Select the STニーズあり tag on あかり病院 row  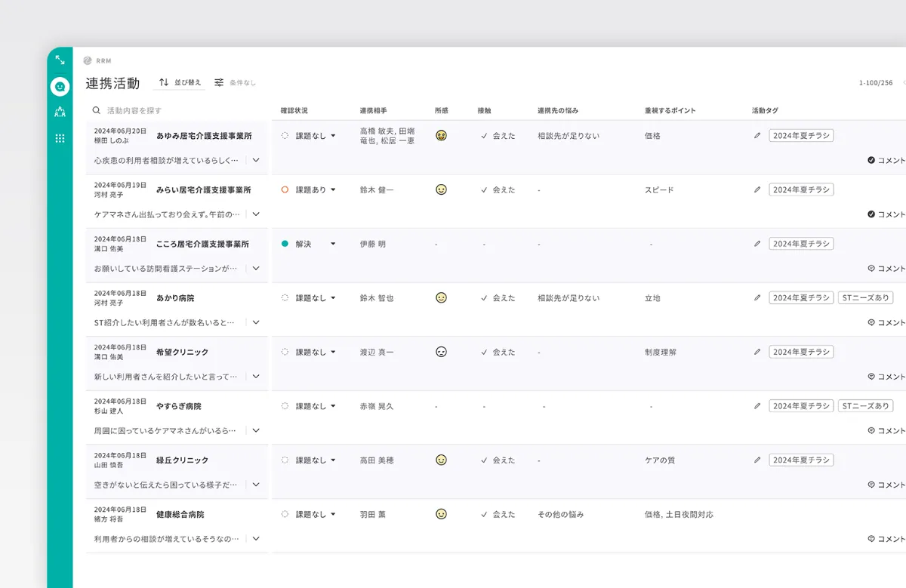coord(865,297)
